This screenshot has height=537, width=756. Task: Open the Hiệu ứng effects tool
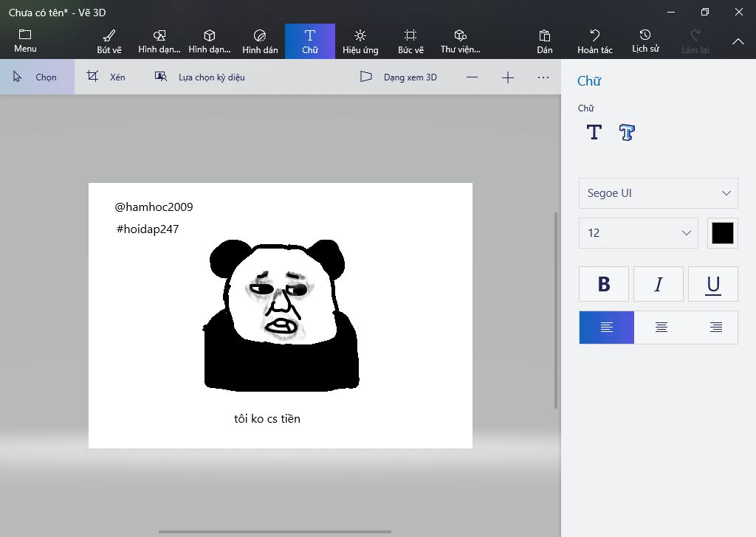(360, 41)
